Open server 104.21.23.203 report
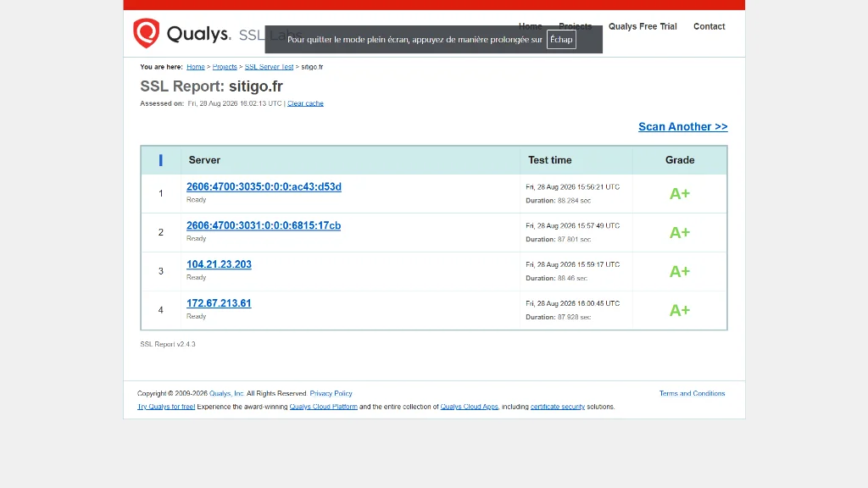Image resolution: width=868 pixels, height=488 pixels. pos(219,264)
